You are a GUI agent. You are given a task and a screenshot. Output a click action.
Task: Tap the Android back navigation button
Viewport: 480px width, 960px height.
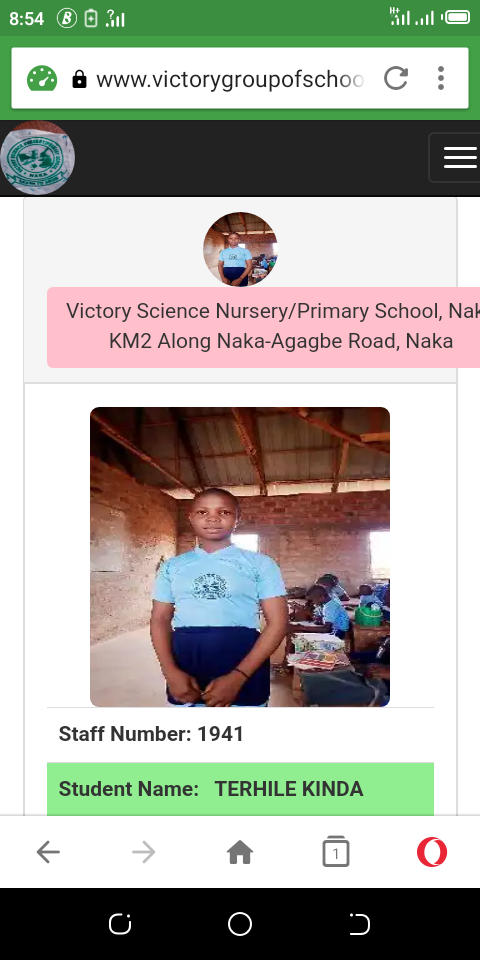pos(360,924)
